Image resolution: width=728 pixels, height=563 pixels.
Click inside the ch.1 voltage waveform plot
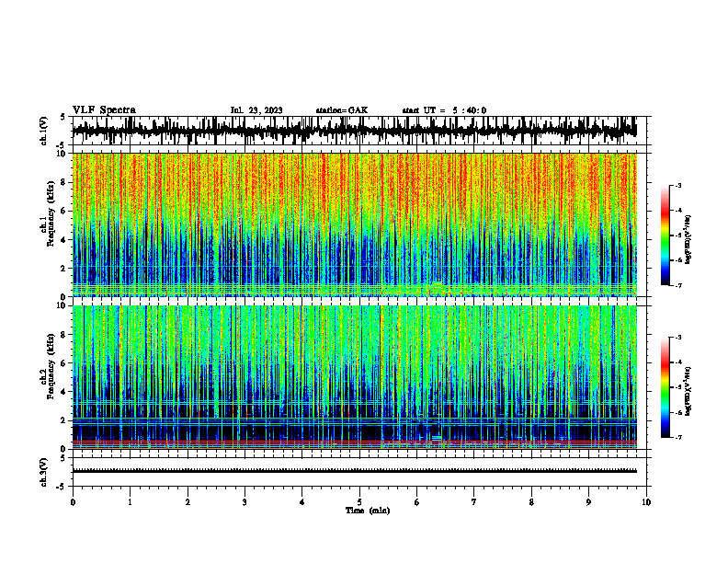[359, 131]
